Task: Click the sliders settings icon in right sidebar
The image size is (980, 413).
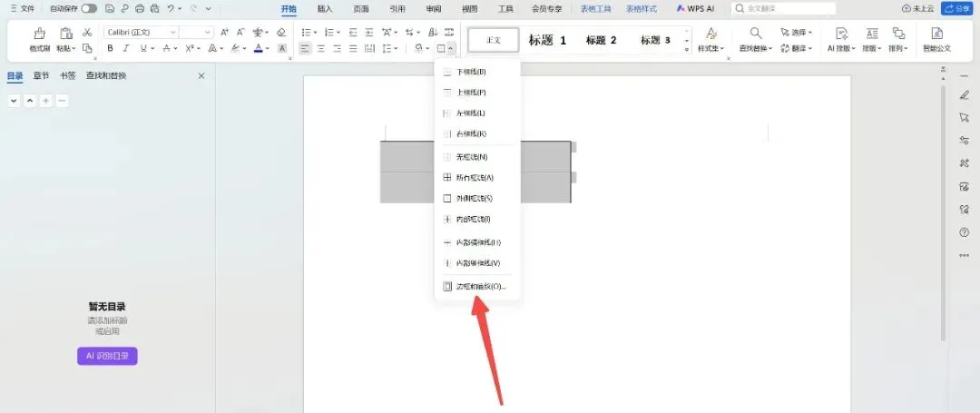Action: pos(964,141)
